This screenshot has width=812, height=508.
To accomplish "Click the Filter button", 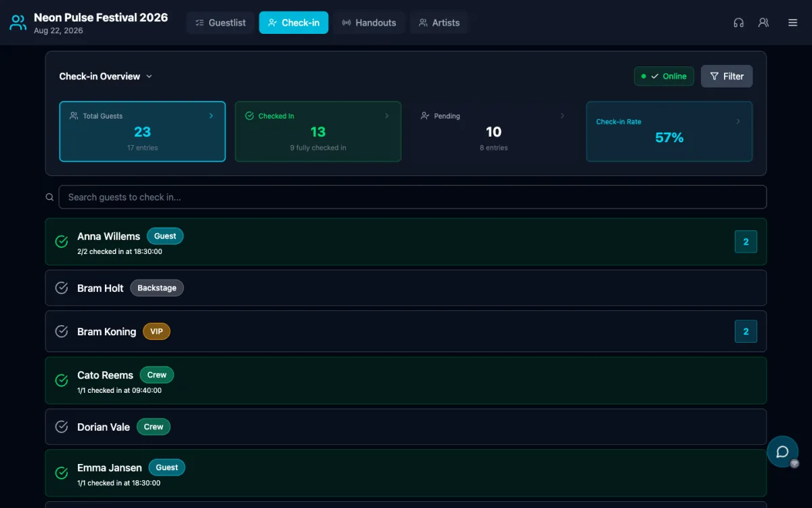I will tap(727, 77).
